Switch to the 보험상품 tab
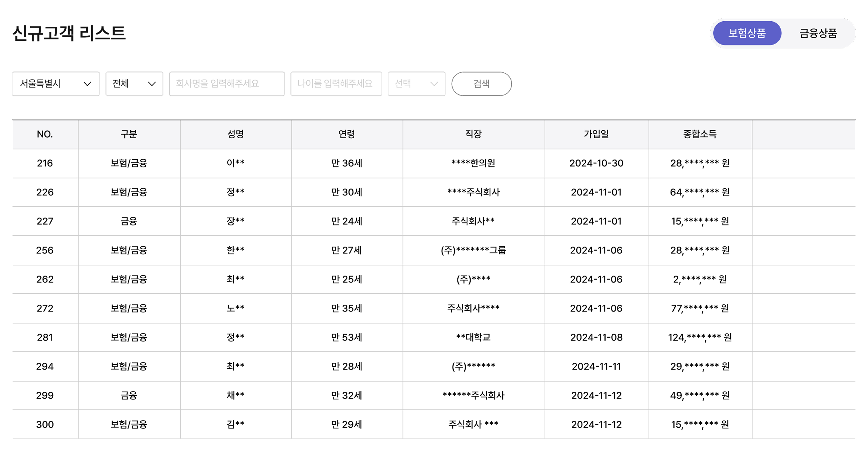The width and height of the screenshot is (868, 457). (x=747, y=33)
